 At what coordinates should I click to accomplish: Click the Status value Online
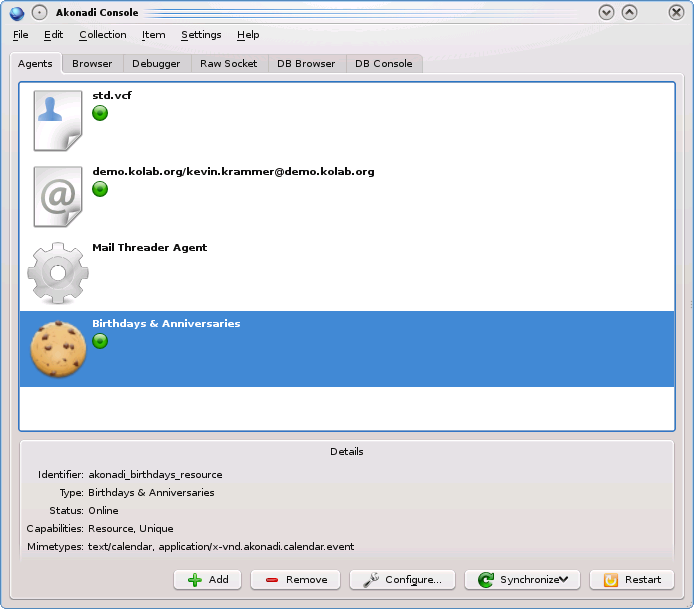tap(104, 511)
